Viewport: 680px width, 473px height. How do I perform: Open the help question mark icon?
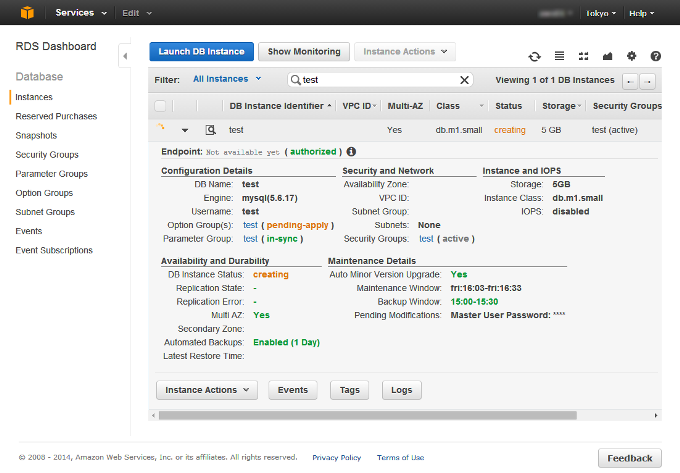[656, 56]
